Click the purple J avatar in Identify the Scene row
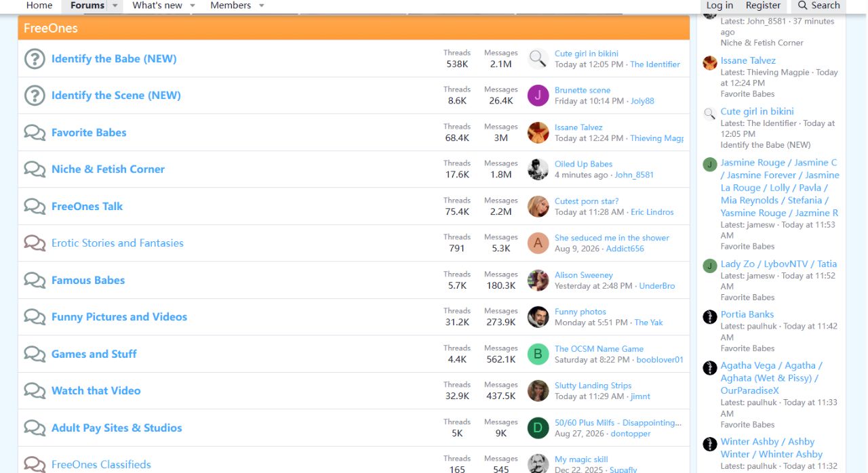Viewport: 868px width, 473px height. [x=538, y=96]
